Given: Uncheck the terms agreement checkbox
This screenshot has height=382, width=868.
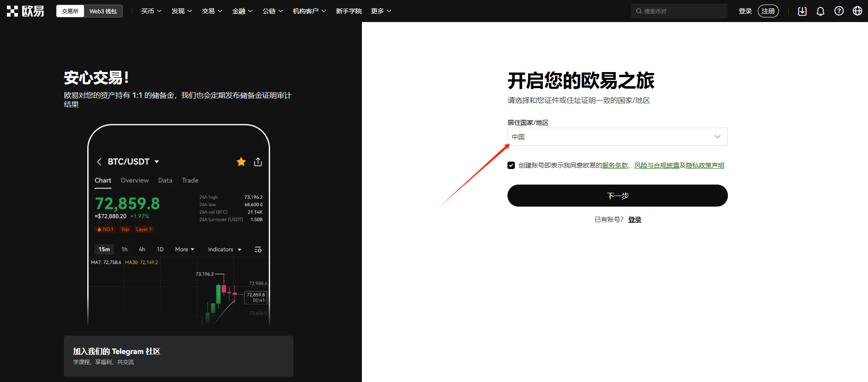Looking at the screenshot, I should tap(511, 165).
